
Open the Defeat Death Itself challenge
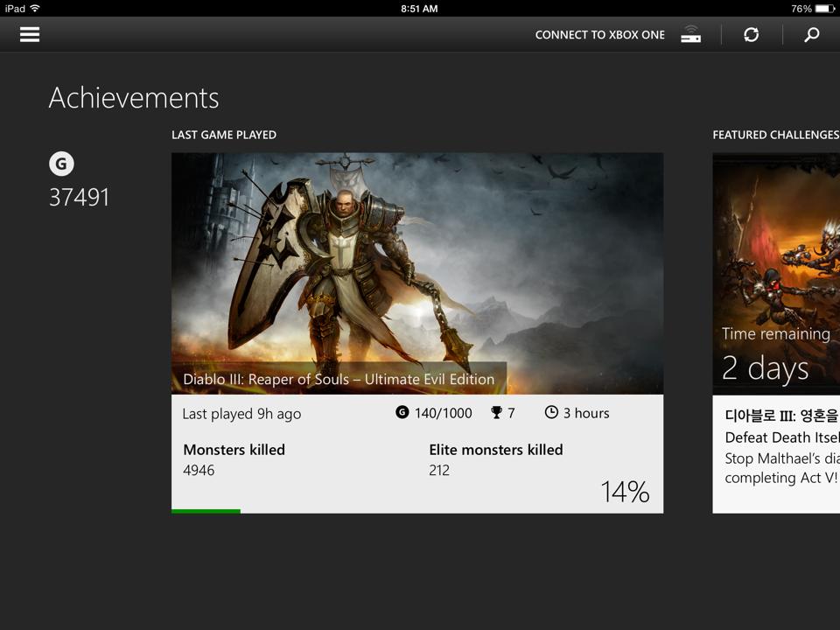(781, 437)
